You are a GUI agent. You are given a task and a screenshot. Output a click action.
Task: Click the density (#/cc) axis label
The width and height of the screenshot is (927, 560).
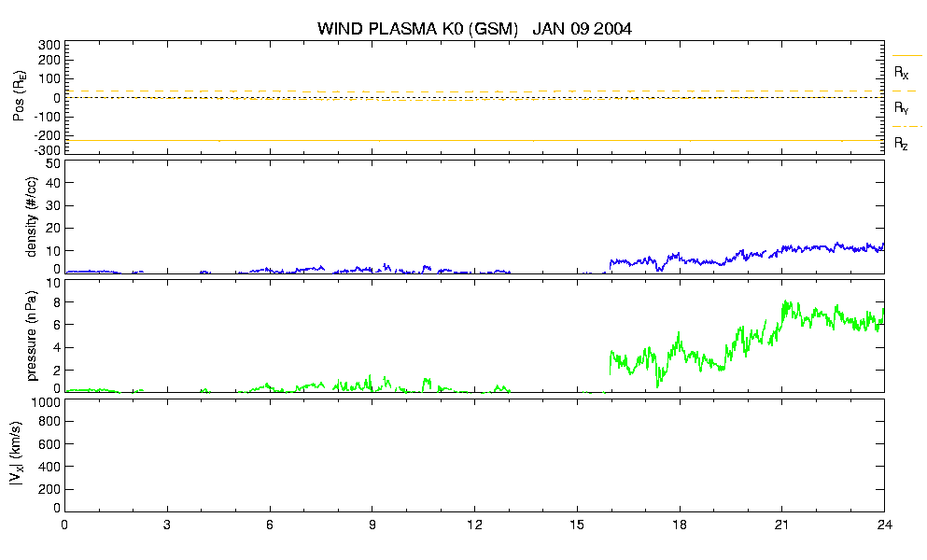pyautogui.click(x=32, y=217)
